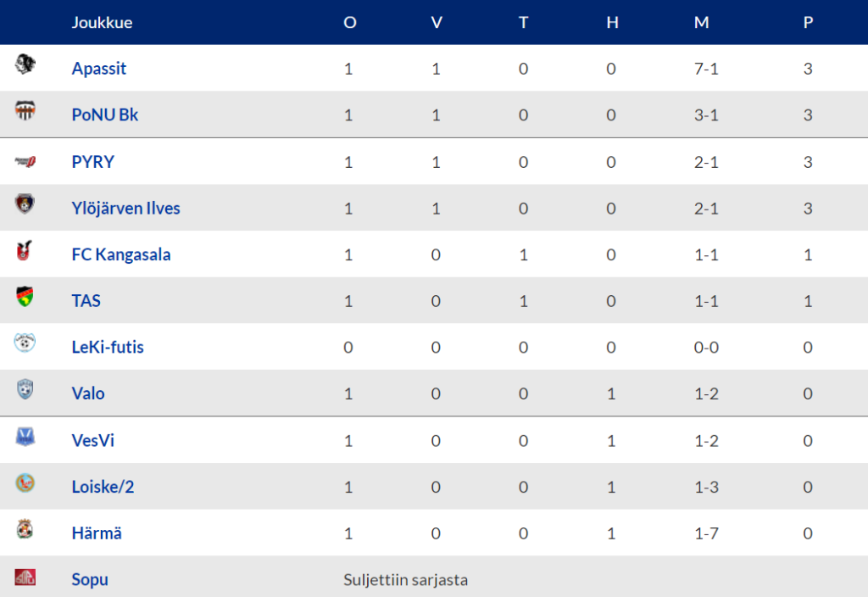
Task: Open the Sopu team link
Action: pyautogui.click(x=90, y=579)
